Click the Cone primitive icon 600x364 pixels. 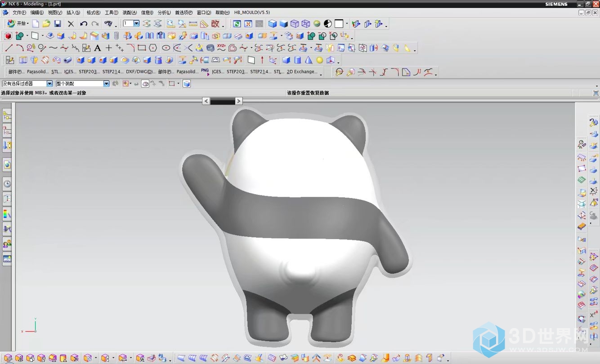(309, 60)
